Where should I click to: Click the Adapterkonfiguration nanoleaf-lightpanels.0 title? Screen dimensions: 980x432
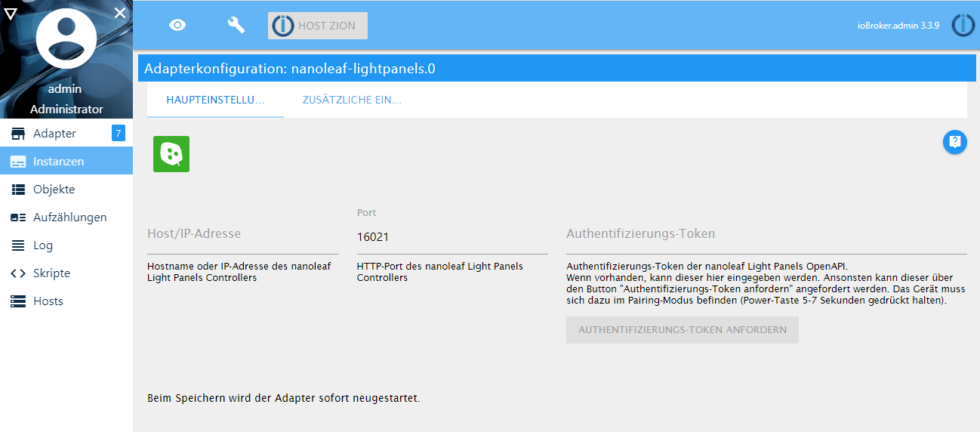(x=290, y=69)
